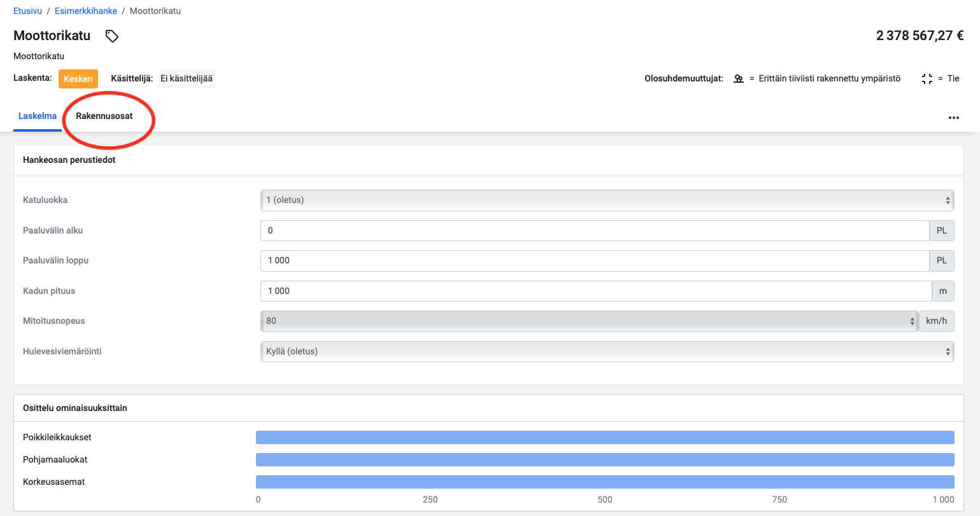This screenshot has height=516, width=980.
Task: Click the PL unit beside Paaluvälin alku
Action: point(942,230)
